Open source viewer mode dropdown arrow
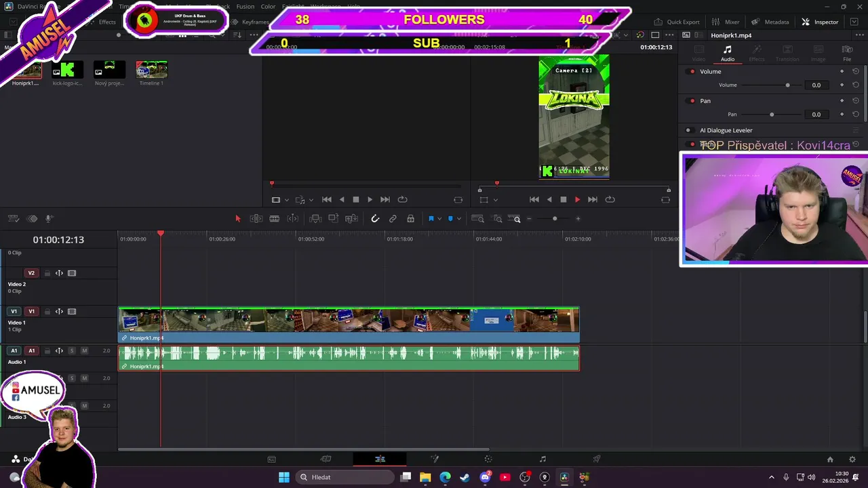 287,199
